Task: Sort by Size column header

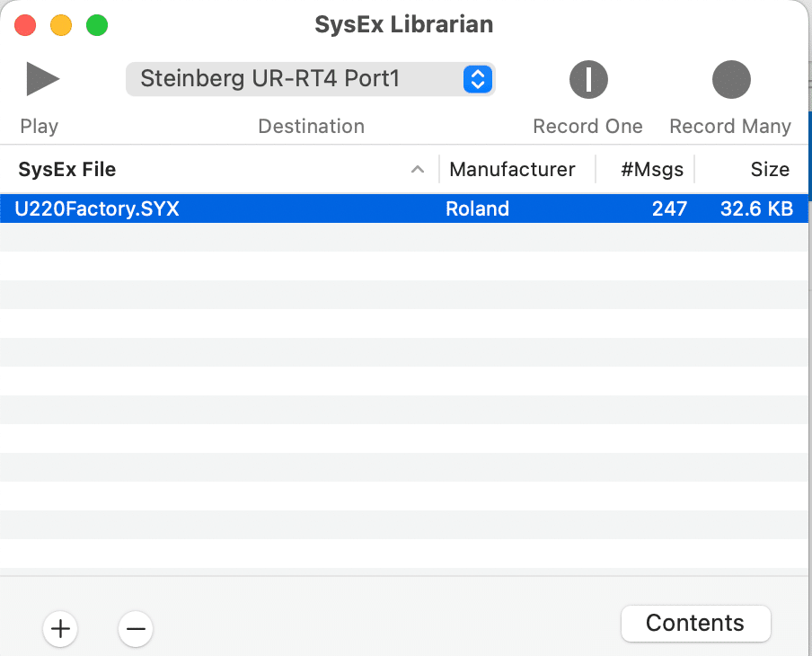Action: coord(770,169)
